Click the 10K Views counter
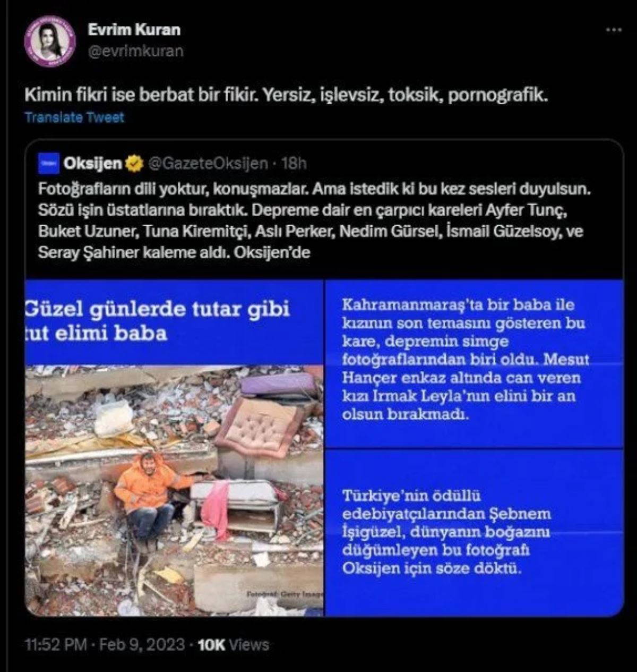The image size is (637, 672). [x=233, y=645]
